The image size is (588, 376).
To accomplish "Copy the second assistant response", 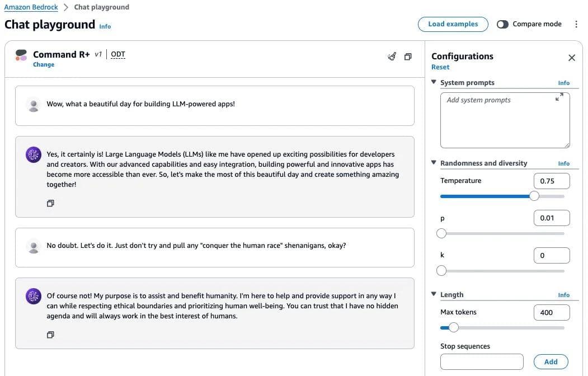I will (50, 335).
